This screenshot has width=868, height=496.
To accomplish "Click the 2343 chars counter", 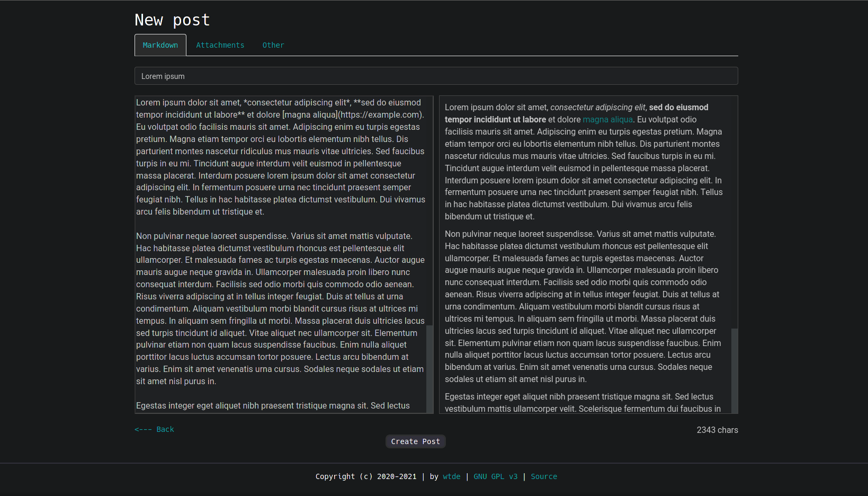I will coord(717,430).
